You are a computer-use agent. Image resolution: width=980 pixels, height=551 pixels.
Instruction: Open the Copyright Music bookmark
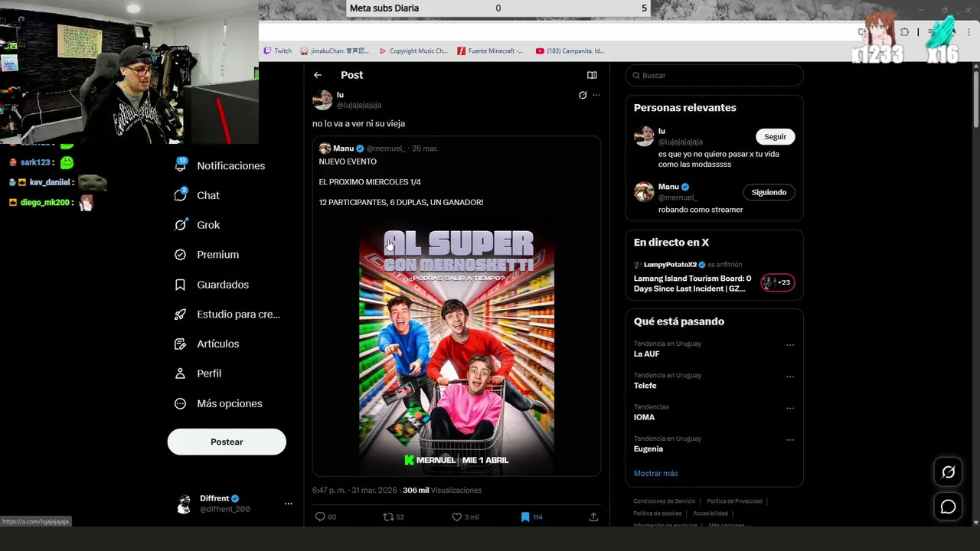point(413,51)
